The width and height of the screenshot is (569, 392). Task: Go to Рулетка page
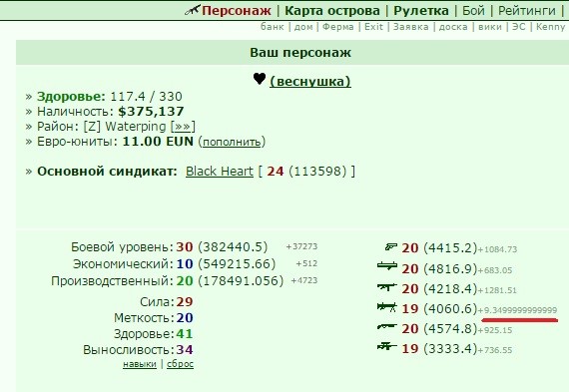421,11
